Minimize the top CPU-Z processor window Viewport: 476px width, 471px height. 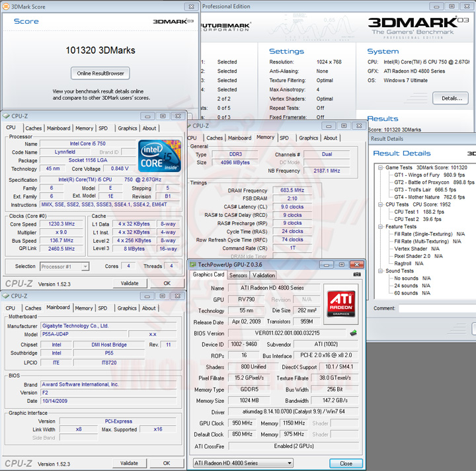(x=147, y=116)
